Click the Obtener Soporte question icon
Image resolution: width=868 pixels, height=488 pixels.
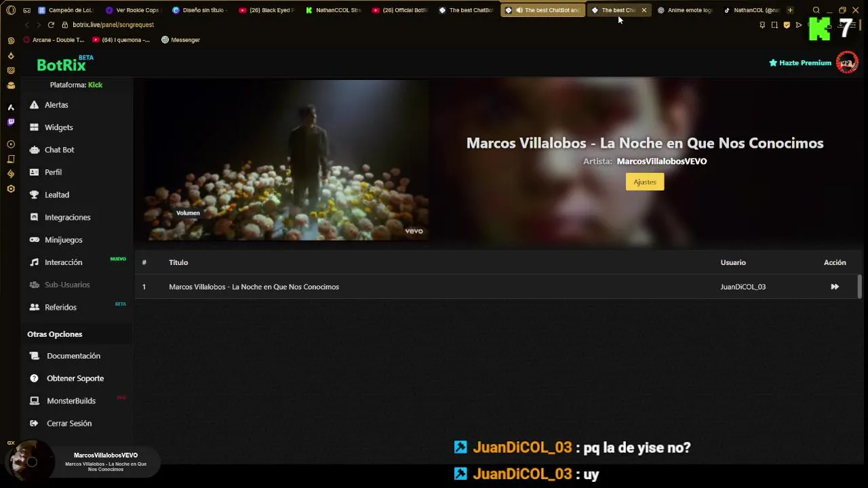click(x=34, y=378)
